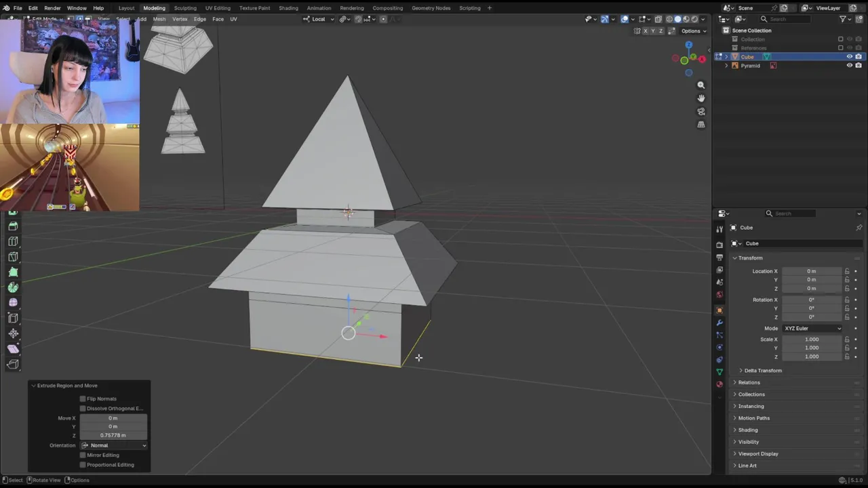Screen dimensions: 868x488
Task: Enable Mirror Editing checkbox
Action: [x=83, y=455]
